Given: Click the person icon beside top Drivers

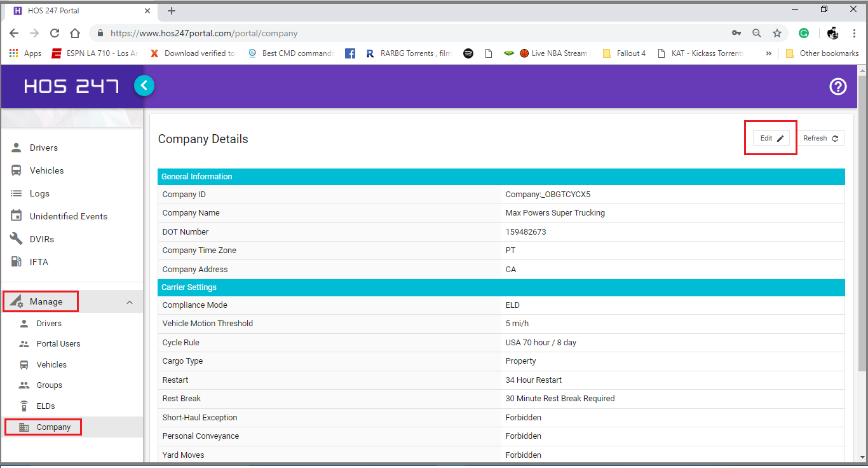Looking at the screenshot, I should [x=17, y=148].
